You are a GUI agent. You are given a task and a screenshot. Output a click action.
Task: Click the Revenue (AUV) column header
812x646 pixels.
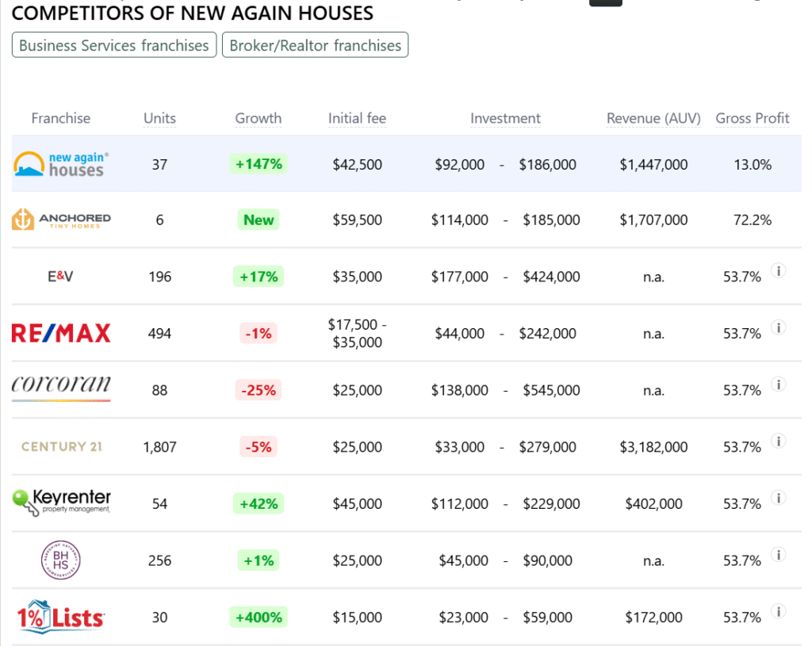653,118
